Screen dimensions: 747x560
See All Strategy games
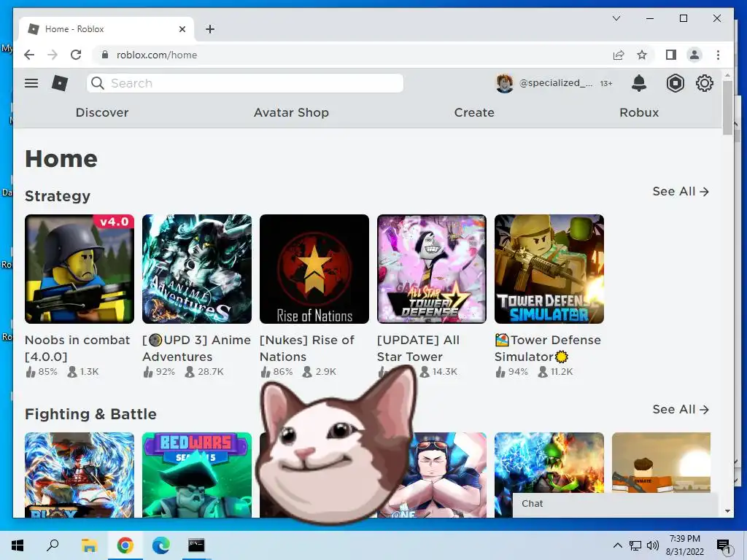tap(681, 192)
